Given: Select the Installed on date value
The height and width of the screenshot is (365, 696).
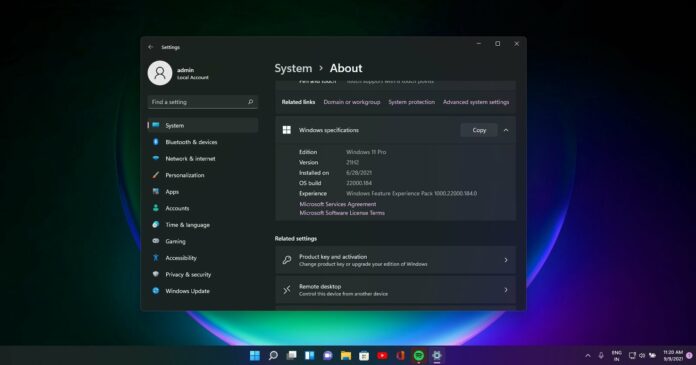Looking at the screenshot, I should coord(359,173).
